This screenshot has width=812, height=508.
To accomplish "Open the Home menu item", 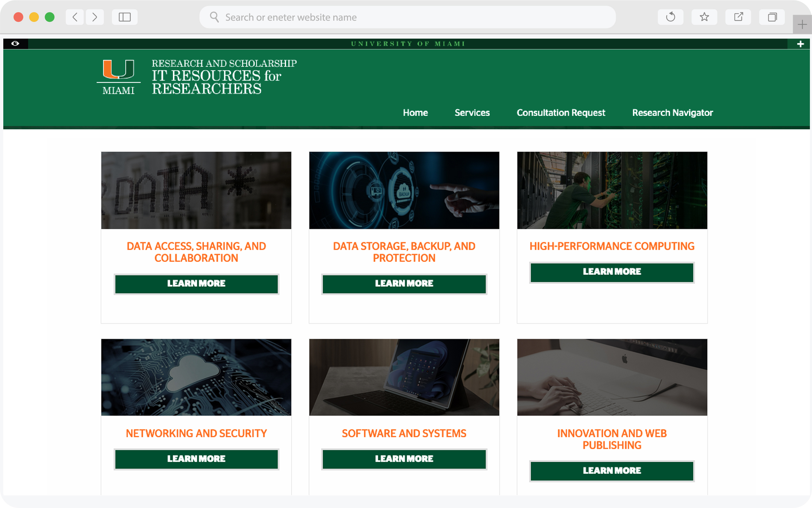I will (x=415, y=113).
